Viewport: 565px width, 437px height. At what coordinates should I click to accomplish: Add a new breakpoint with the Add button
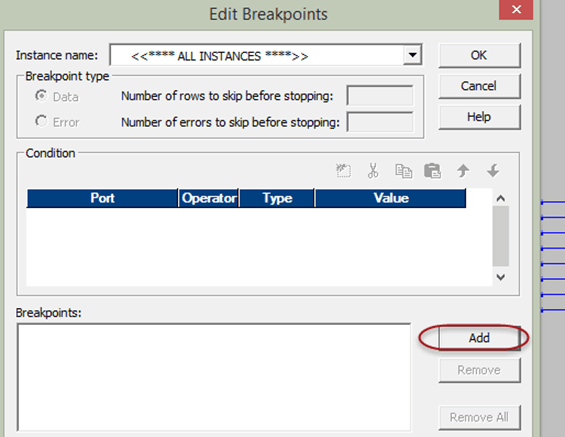(479, 338)
